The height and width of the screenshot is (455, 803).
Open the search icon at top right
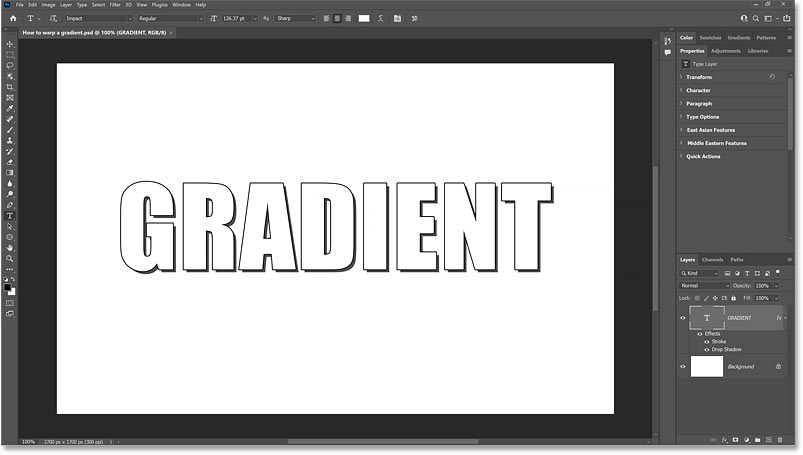pos(755,18)
